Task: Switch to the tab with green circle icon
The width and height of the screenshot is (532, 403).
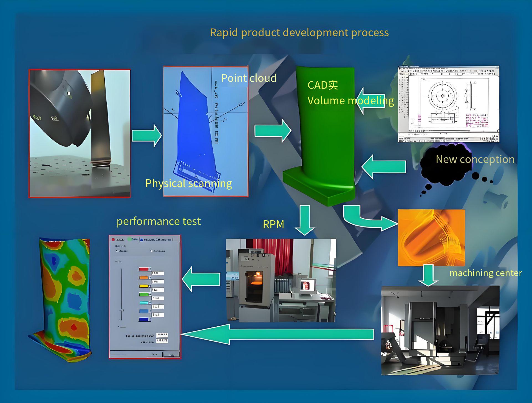Action: [x=133, y=239]
